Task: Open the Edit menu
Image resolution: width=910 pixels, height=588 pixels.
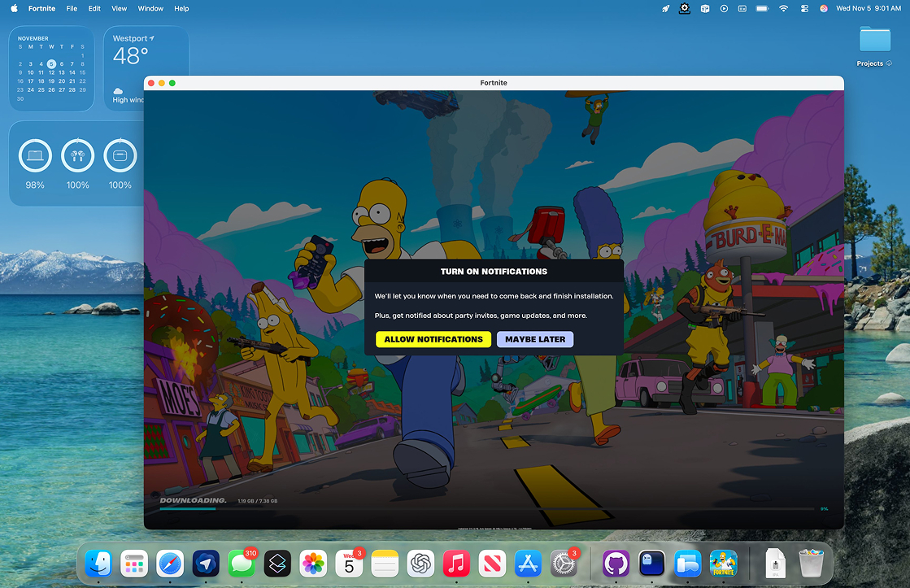Action: pyautogui.click(x=94, y=8)
